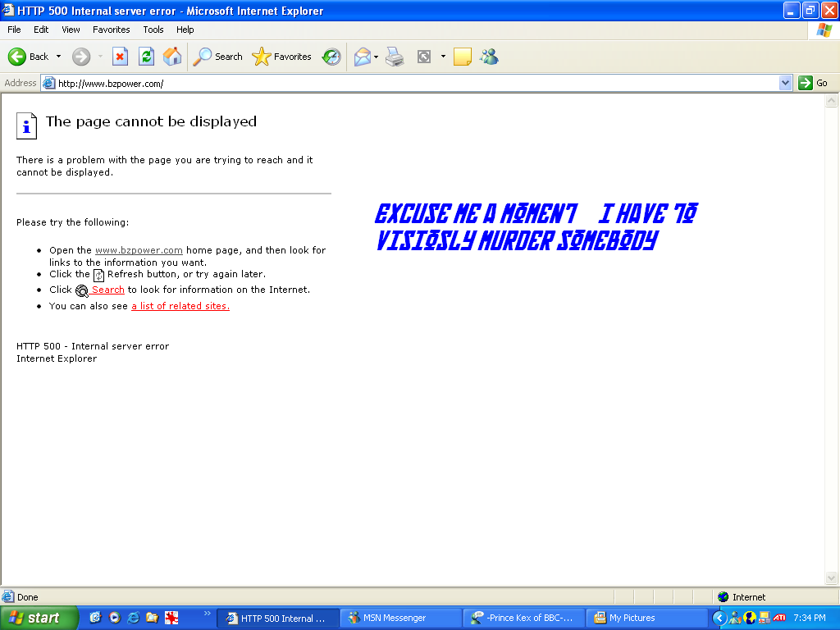Open the View menu
This screenshot has height=630, width=840.
point(71,29)
